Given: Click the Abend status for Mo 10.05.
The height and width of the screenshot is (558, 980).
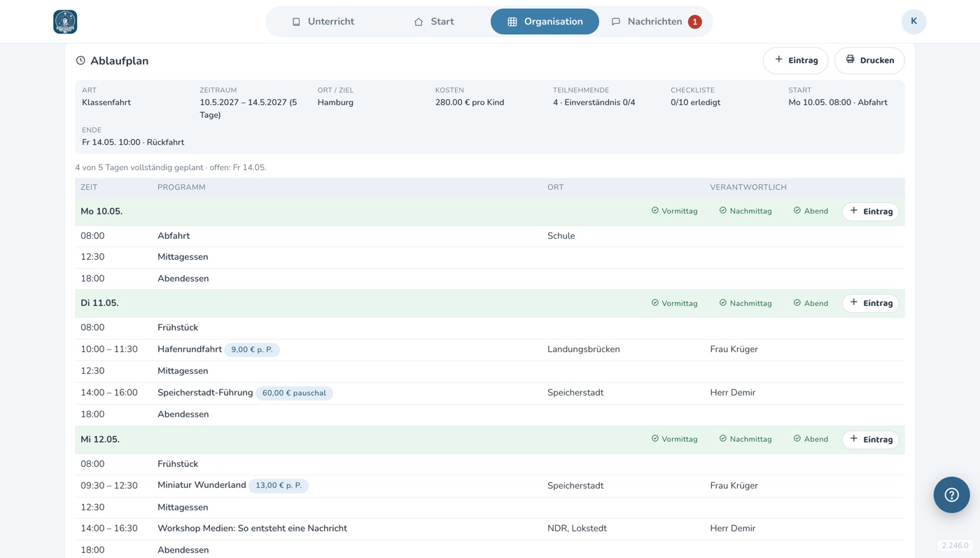Looking at the screenshot, I should pos(811,211).
